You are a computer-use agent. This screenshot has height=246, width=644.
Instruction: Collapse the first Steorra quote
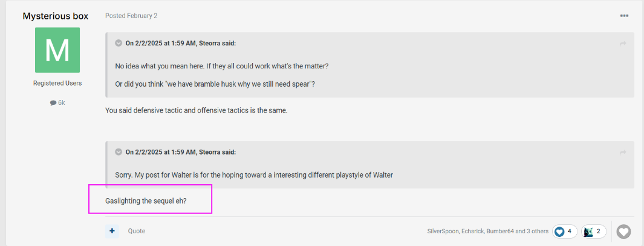(119, 43)
